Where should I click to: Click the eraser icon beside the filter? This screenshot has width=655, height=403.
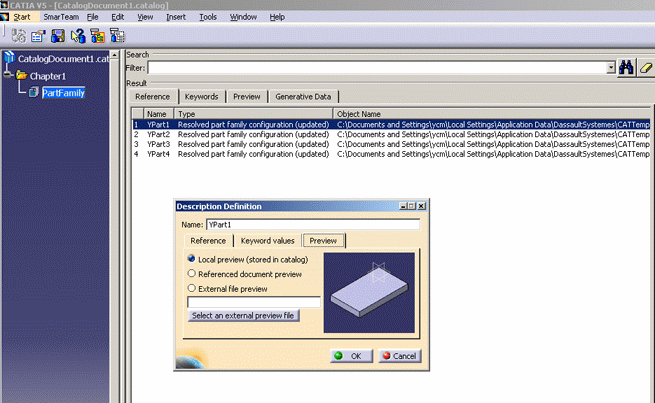point(646,68)
